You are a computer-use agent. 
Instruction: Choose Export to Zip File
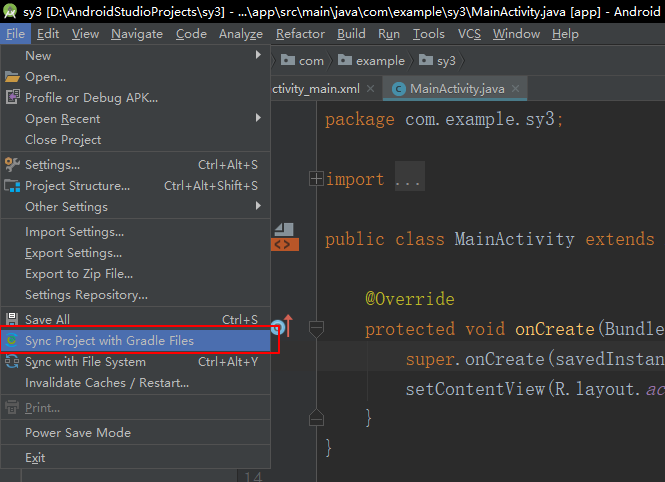click(135, 274)
